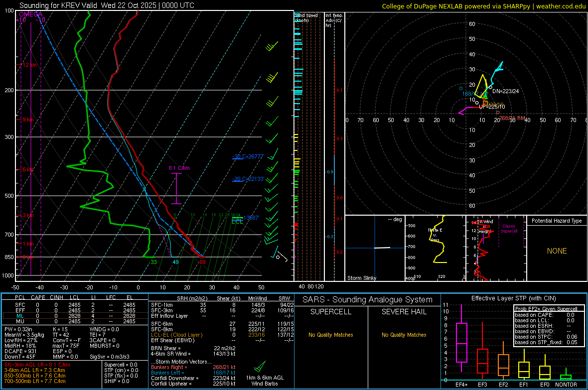588x390 pixels.
Task: Click the OMEGA label on the skew-T
Action: coord(30,14)
